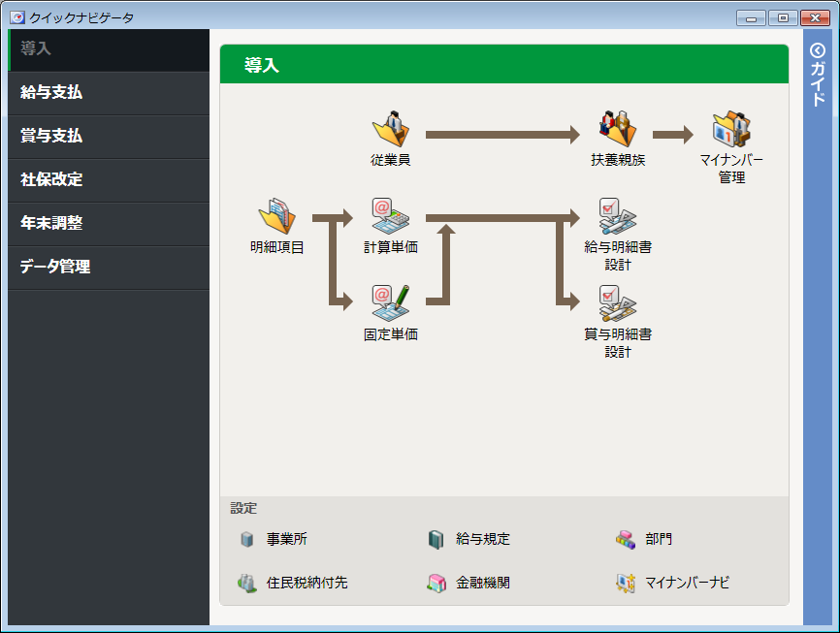Click the 金融機関 bank icon
Image resolution: width=840 pixels, height=633 pixels.
(x=436, y=583)
